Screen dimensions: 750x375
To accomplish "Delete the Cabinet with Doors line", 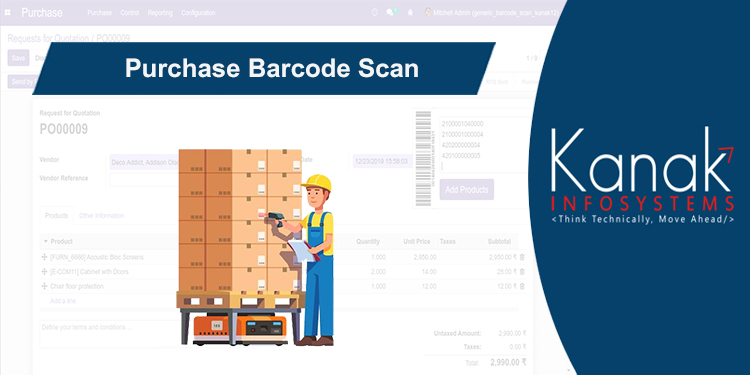I will click(522, 272).
